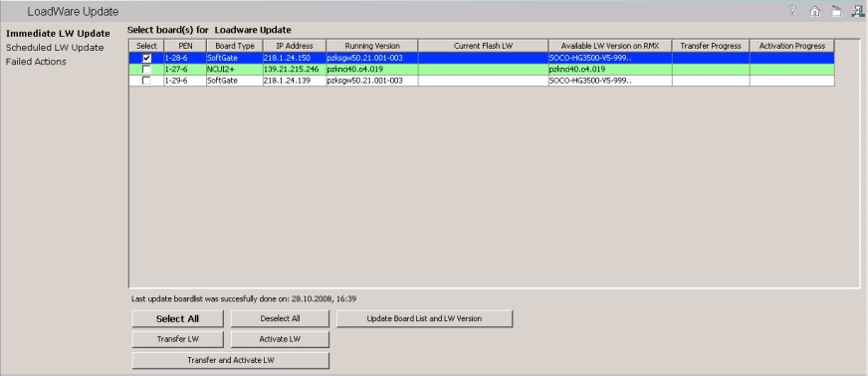Click available version pzknci40.o4.019 cell

(610, 69)
